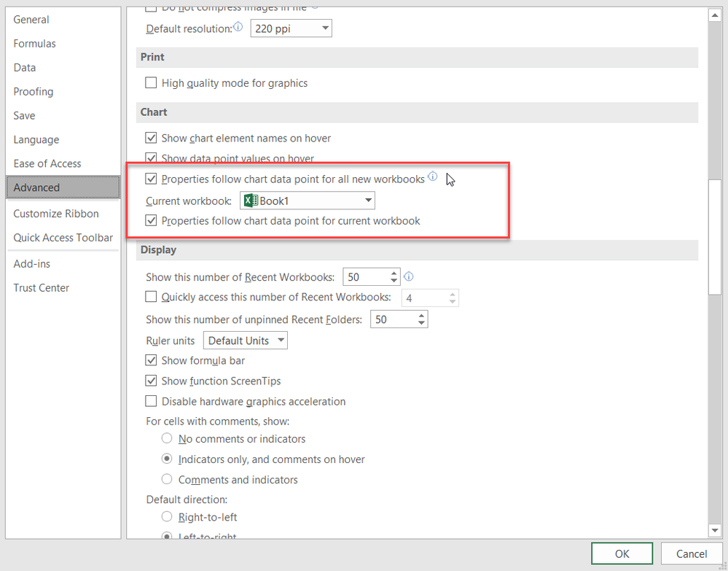Open the Default resolution 220 ppi dropdown
The image size is (728, 571).
tap(291, 28)
